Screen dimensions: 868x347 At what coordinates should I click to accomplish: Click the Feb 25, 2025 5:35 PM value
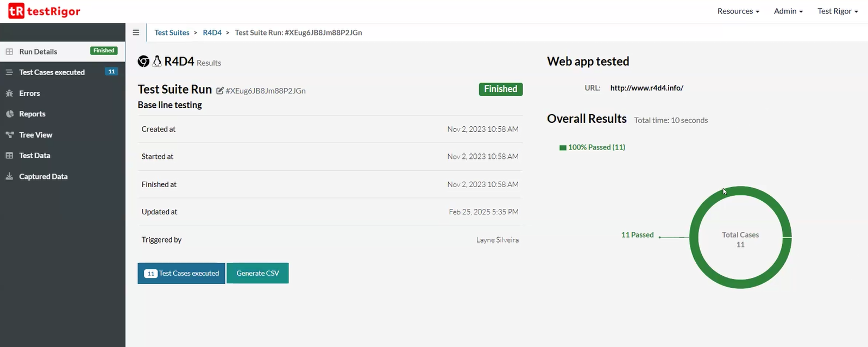point(483,212)
